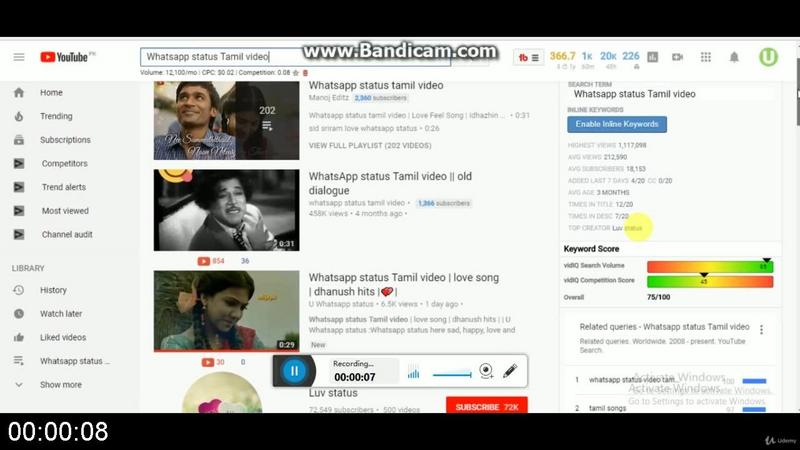Click the Luv status channel avatar
The image size is (800, 450).
(222, 393)
